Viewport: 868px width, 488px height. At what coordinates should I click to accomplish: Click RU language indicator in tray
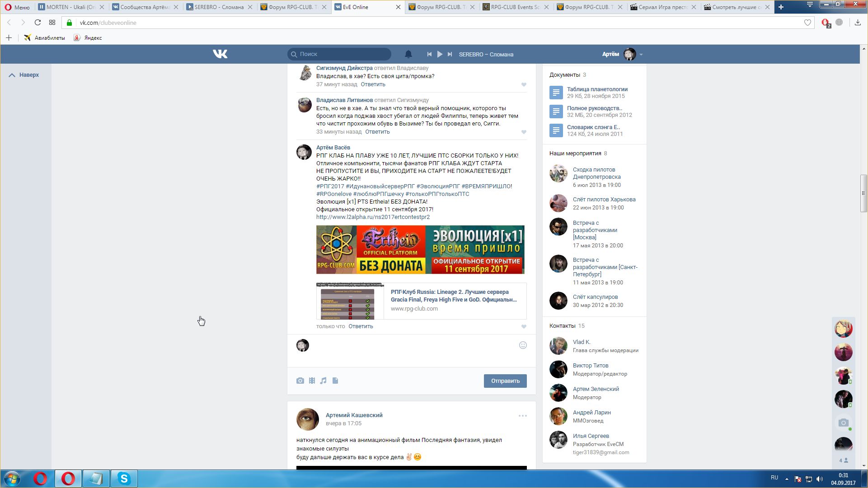click(774, 478)
